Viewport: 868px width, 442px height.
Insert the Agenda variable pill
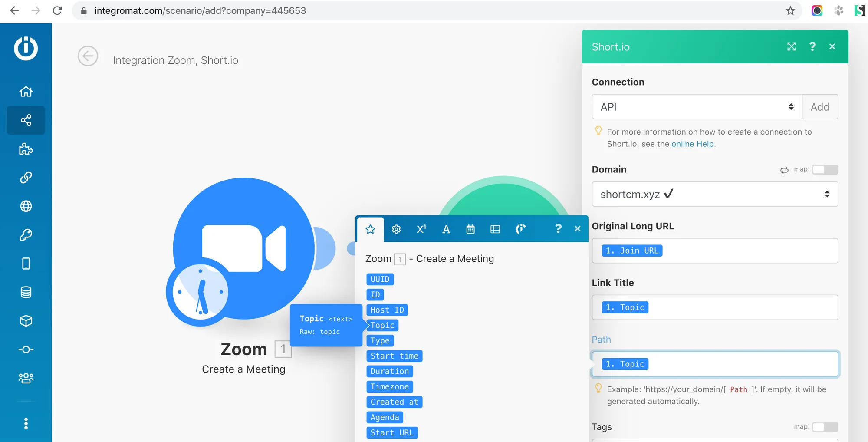(x=385, y=417)
